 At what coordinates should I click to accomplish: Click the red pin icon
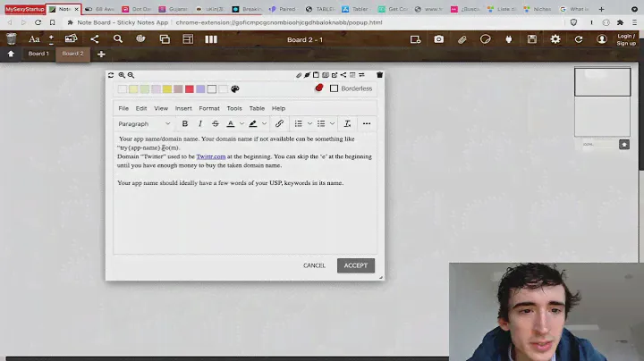[318, 88]
